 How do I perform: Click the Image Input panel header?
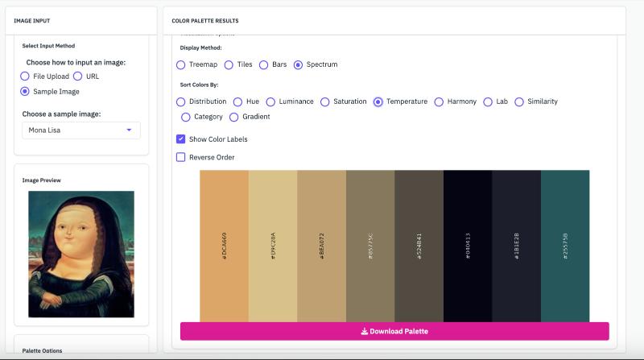[32, 21]
